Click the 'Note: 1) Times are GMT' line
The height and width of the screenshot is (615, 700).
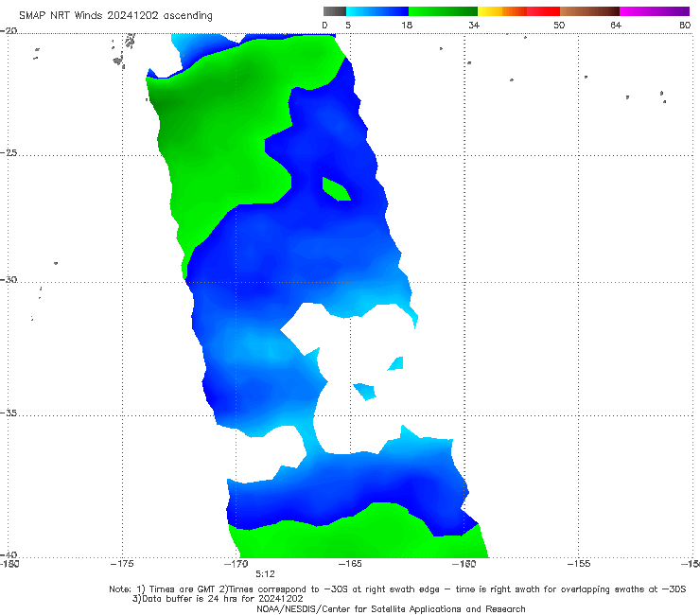pos(397,589)
